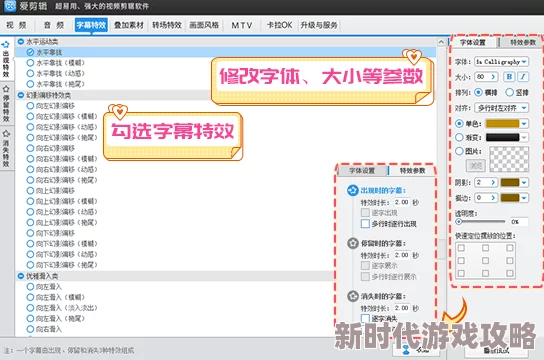
Task: Select 字幕特效 main tab
Action: click(91, 25)
